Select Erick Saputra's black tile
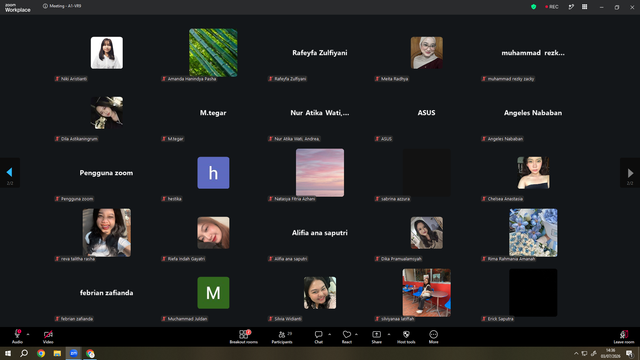This screenshot has width=640, height=360. pyautogui.click(x=533, y=293)
